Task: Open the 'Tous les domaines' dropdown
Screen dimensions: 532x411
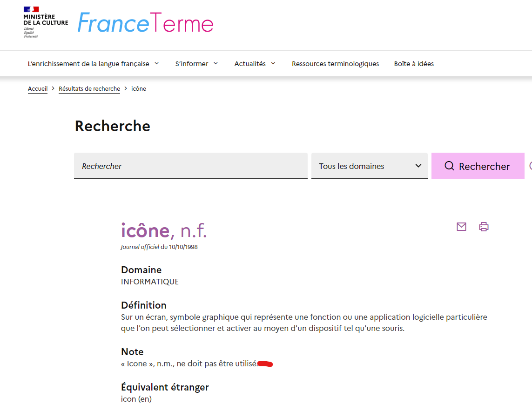Action: pyautogui.click(x=369, y=166)
